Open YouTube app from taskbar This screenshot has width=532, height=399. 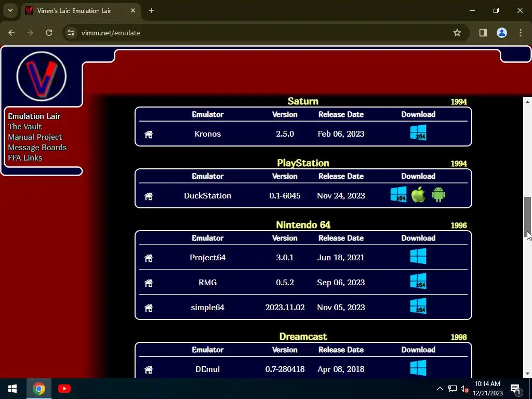[64, 389]
